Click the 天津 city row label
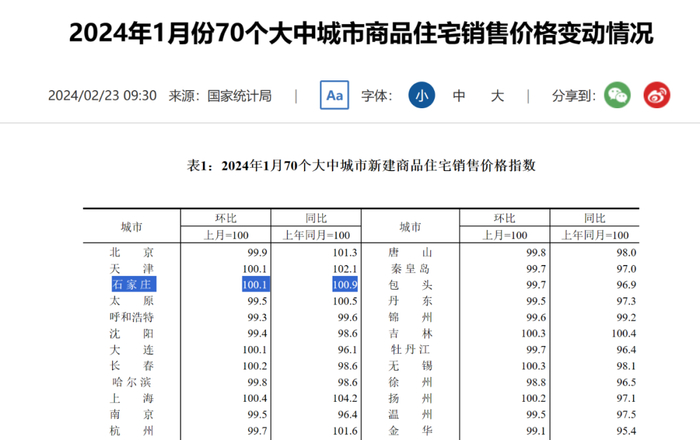 [132, 269]
